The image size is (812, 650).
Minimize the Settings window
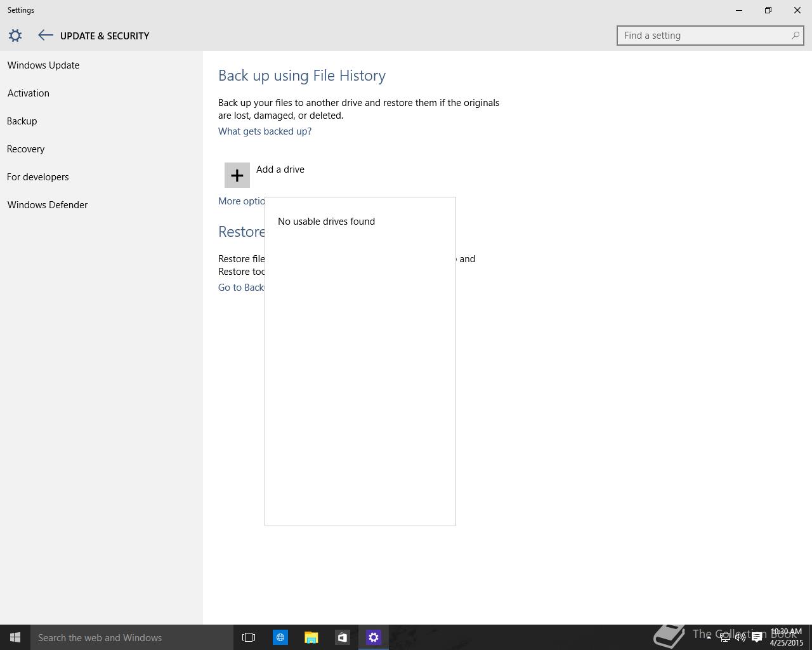739,10
